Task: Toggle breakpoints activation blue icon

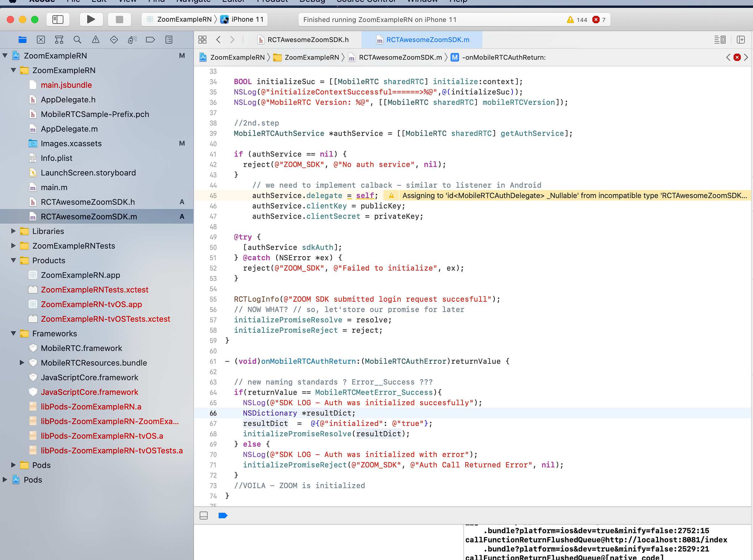Action: [223, 515]
